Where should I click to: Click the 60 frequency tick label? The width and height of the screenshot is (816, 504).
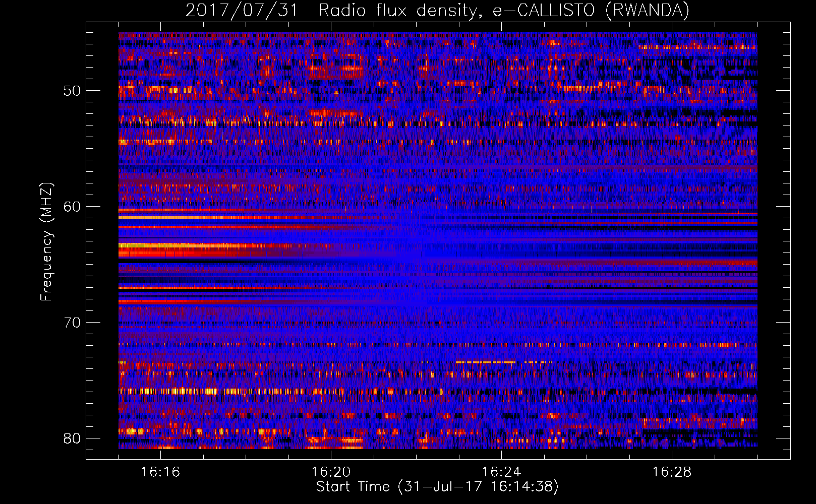(72, 207)
